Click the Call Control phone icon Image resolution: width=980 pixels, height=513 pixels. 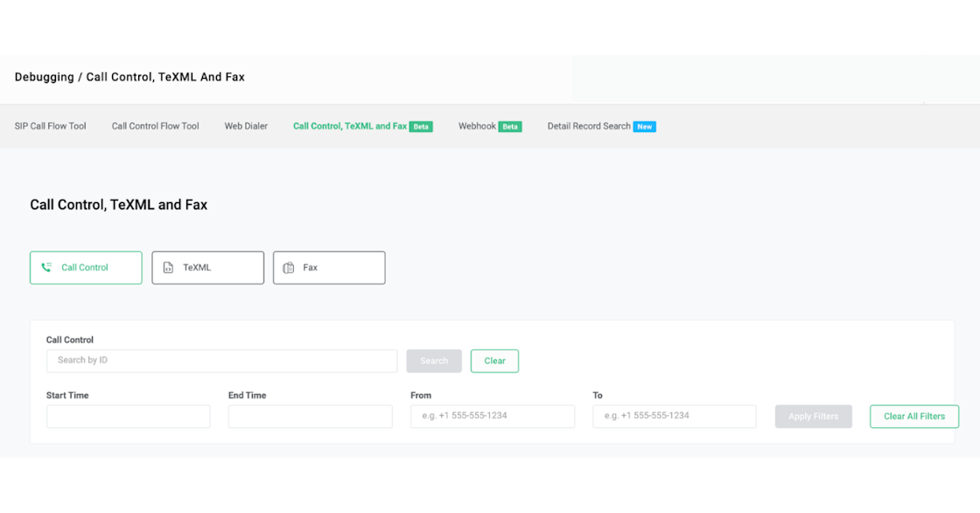pyautogui.click(x=46, y=267)
